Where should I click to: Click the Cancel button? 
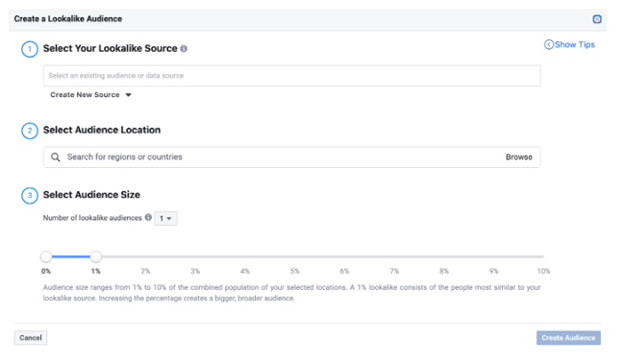[31, 338]
